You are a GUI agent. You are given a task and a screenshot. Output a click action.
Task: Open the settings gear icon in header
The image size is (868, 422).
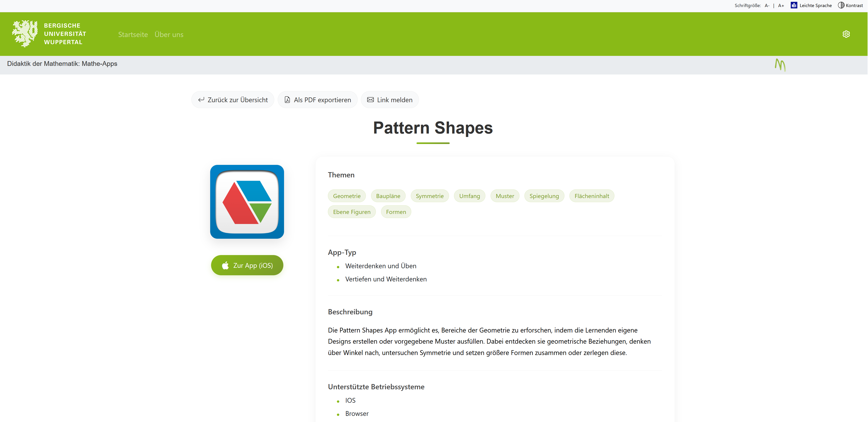click(846, 34)
